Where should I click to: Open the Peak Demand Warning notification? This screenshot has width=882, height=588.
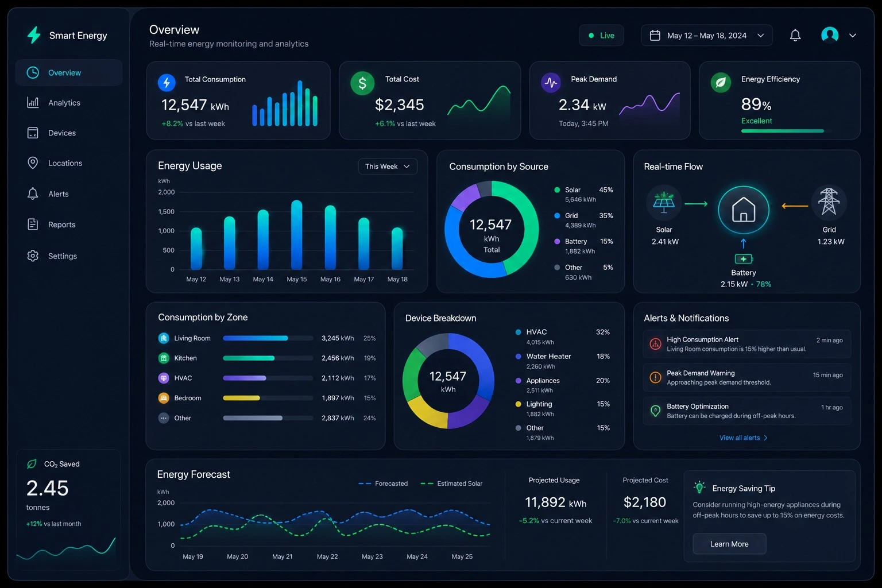click(x=747, y=377)
